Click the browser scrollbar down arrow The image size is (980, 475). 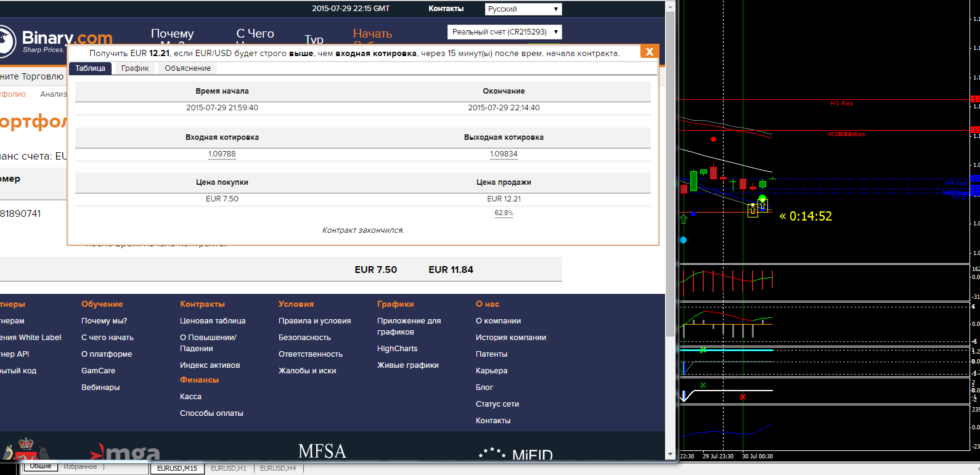coord(670,455)
